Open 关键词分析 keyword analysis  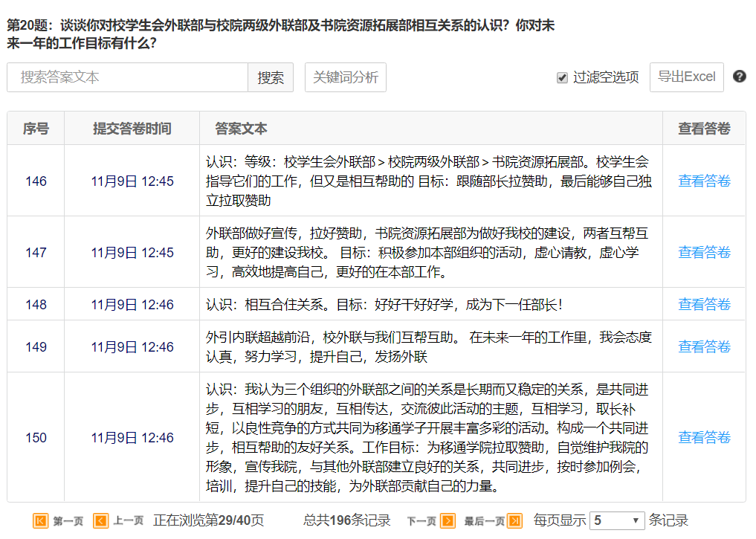point(345,77)
